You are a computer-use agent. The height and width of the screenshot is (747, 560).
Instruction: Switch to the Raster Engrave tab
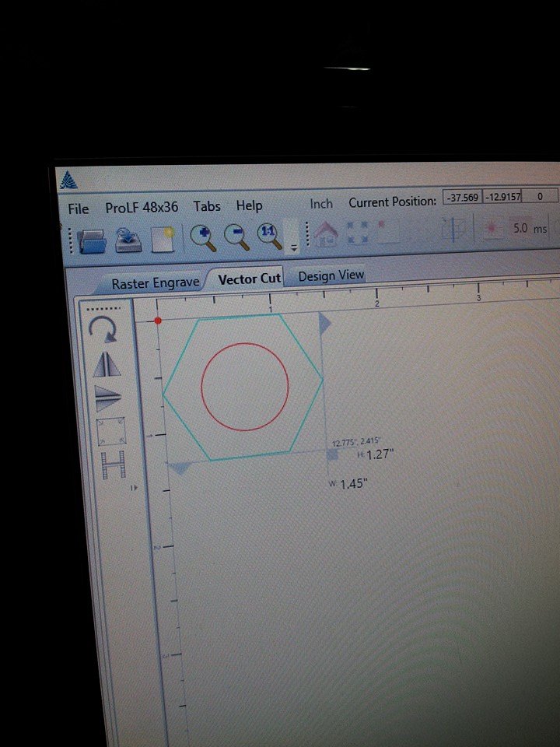(156, 283)
